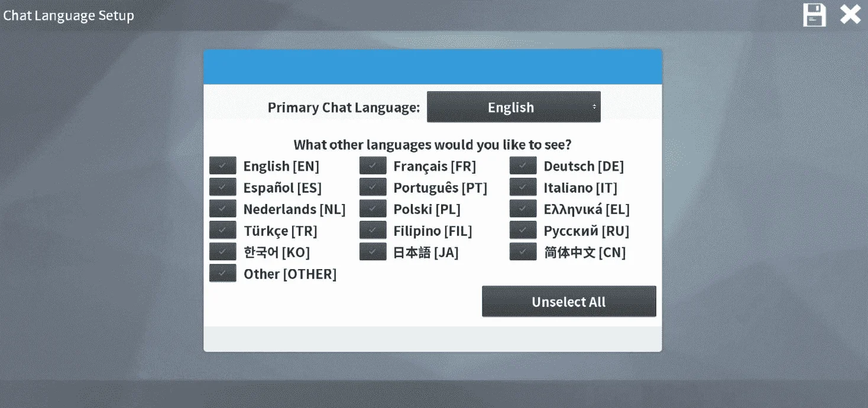Toggle the English [EN] checkbox
Viewport: 868px width, 408px height.
click(x=223, y=166)
